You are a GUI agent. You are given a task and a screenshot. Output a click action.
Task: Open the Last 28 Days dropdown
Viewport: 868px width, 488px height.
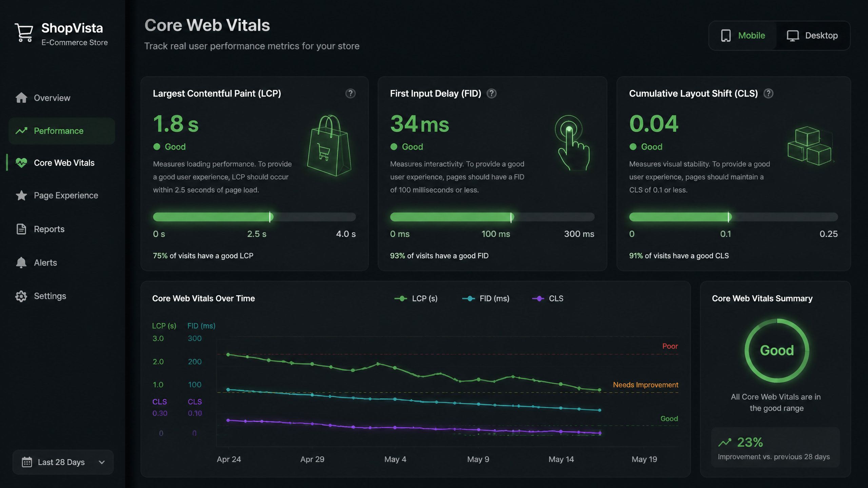tap(63, 462)
